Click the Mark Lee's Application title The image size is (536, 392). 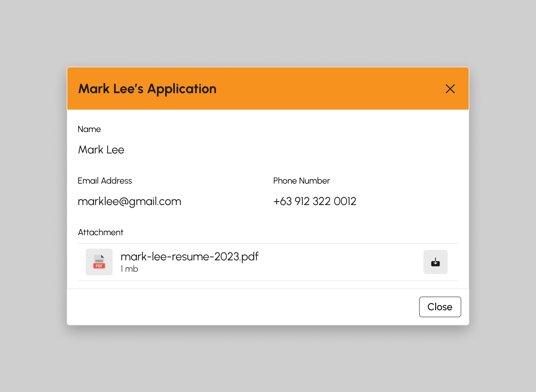tap(147, 89)
